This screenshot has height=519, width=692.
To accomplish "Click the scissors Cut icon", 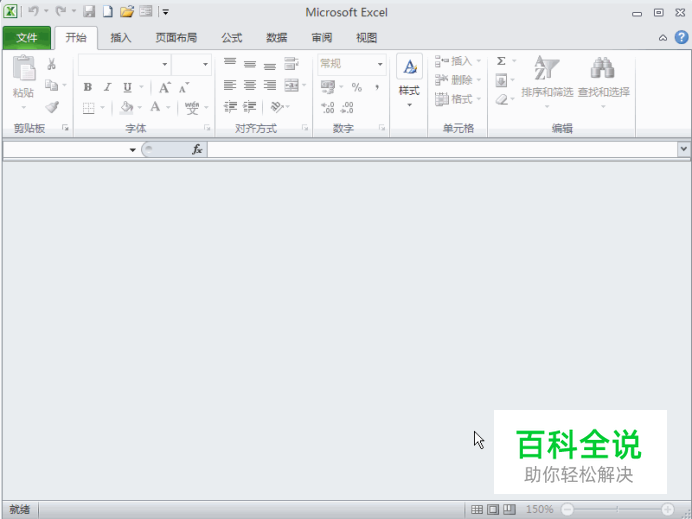I will click(52, 64).
